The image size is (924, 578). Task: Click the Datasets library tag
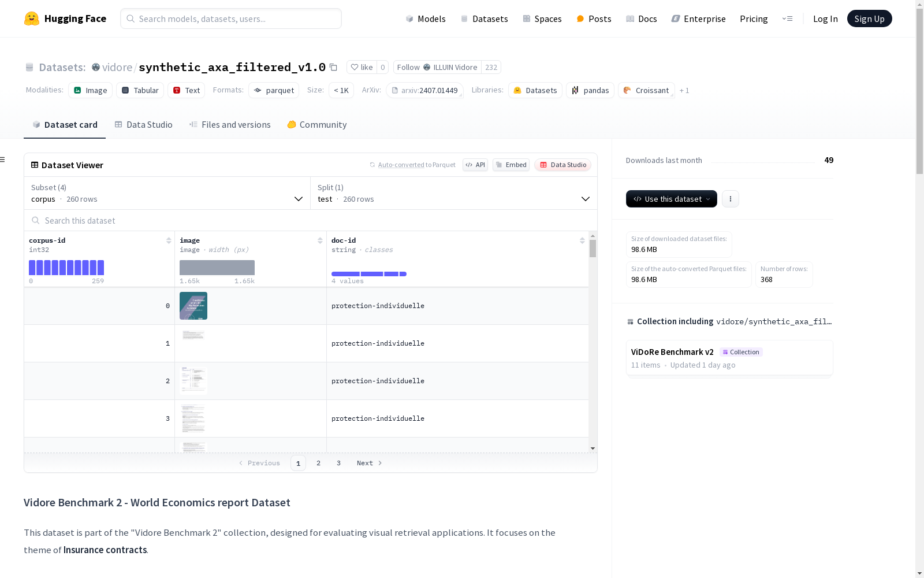click(x=535, y=90)
